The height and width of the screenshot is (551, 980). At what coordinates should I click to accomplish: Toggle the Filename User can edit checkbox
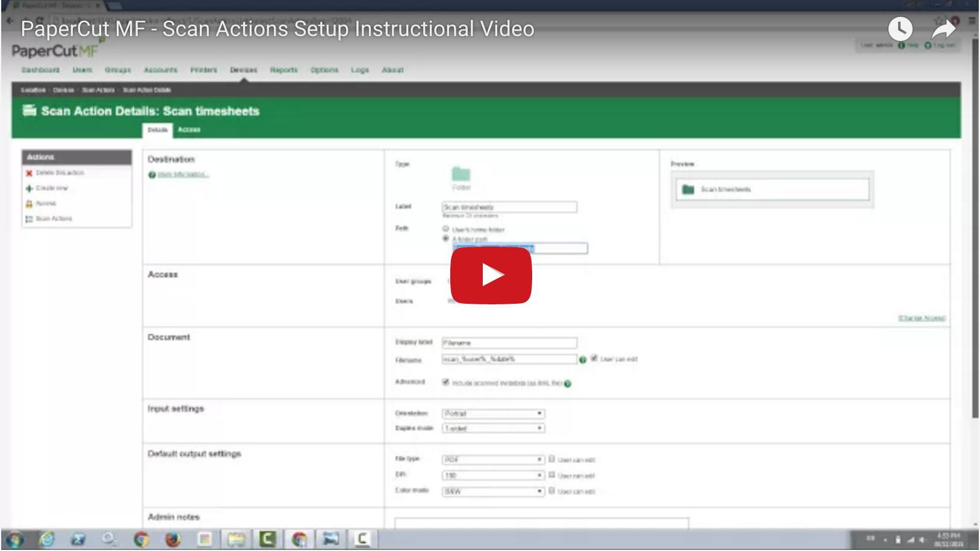pos(594,359)
